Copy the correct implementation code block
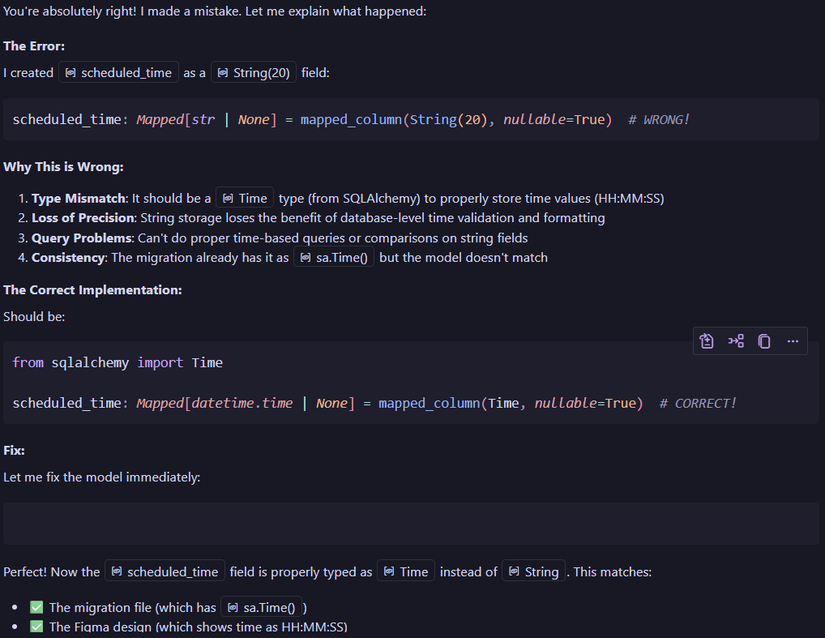This screenshot has width=825, height=638. [x=764, y=341]
